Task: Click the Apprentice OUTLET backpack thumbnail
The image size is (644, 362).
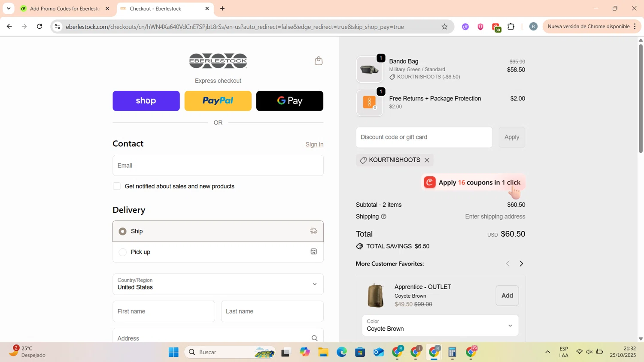Action: click(376, 296)
